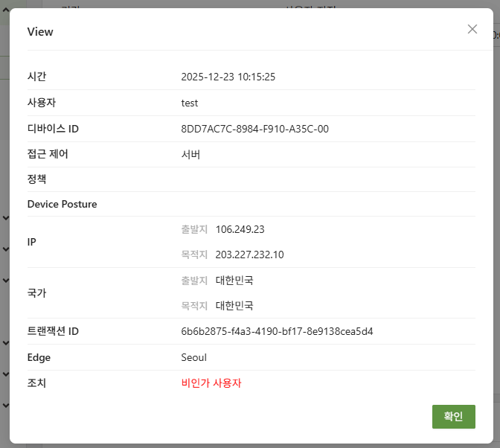Click the 목적지 country value under 국가
This screenshot has height=448, width=500.
coord(234,306)
